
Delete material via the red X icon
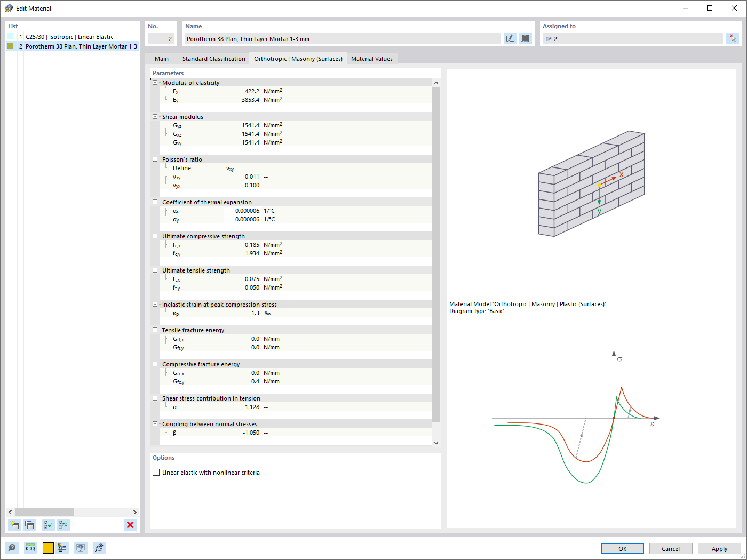click(x=130, y=525)
